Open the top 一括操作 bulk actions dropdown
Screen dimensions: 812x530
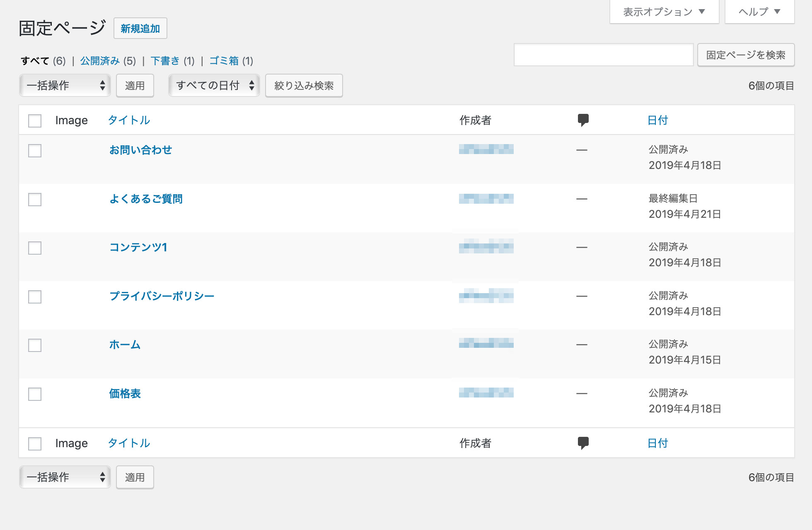[x=65, y=86]
